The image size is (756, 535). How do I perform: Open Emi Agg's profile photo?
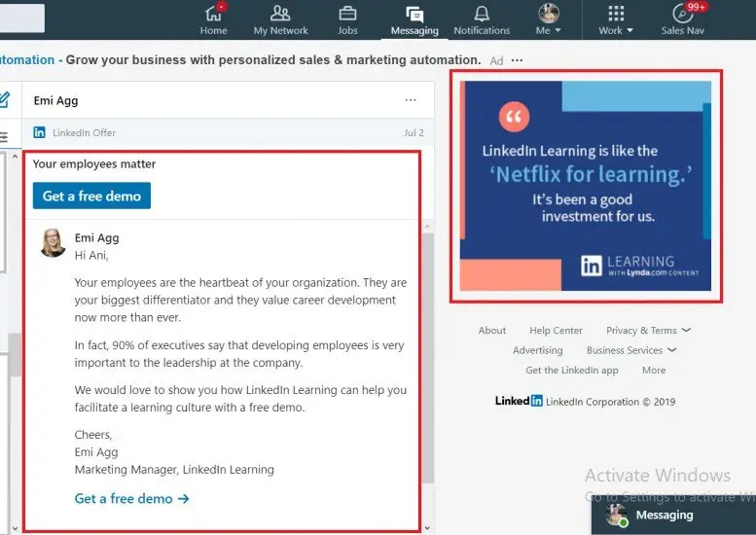[54, 243]
